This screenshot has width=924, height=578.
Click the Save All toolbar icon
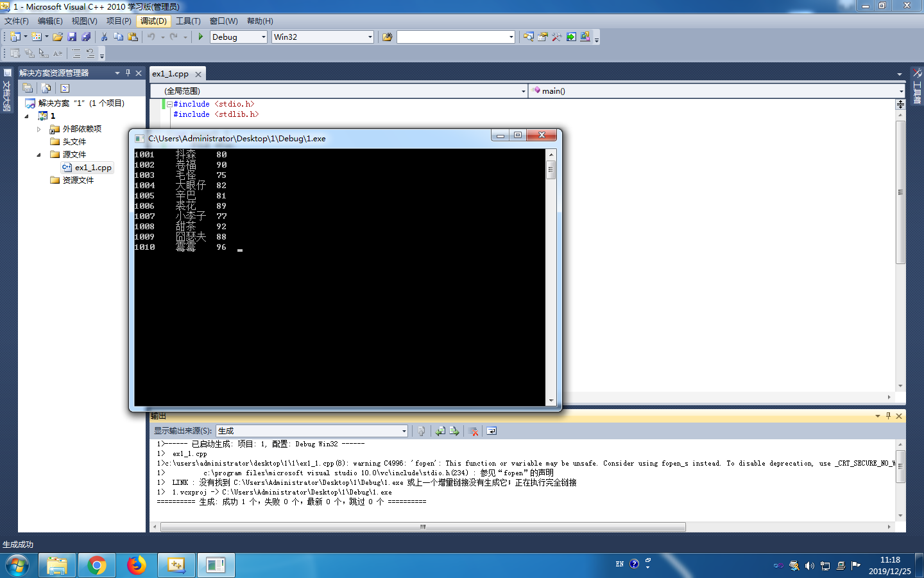(86, 37)
